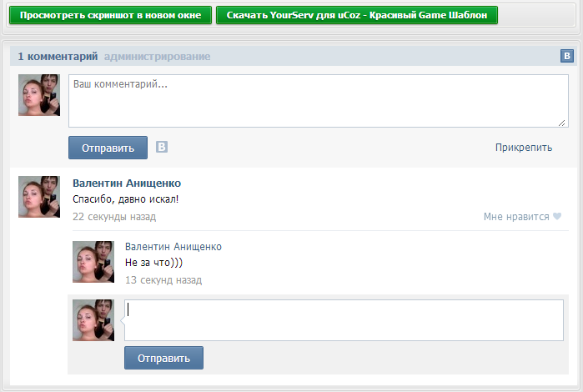Open the 22 секунды назад timestamp link

pyautogui.click(x=114, y=217)
